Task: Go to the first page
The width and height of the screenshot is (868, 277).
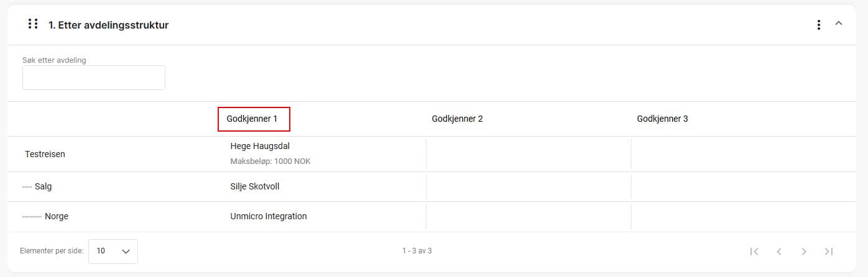Action: [x=754, y=252]
